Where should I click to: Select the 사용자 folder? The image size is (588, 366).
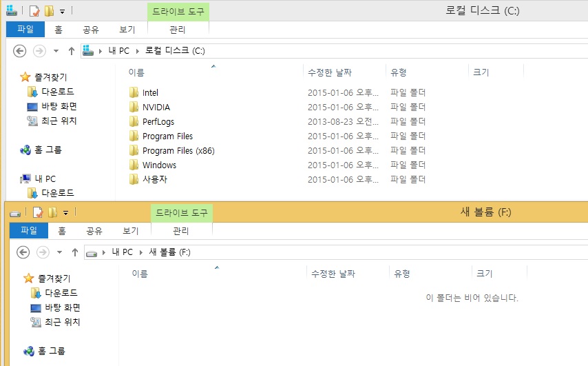click(154, 179)
